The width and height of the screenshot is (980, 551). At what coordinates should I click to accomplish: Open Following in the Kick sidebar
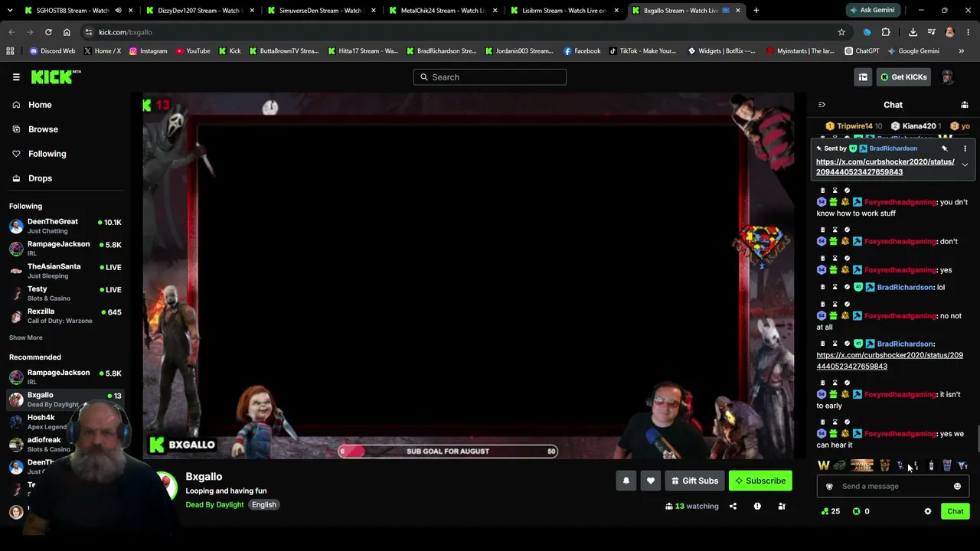click(47, 154)
